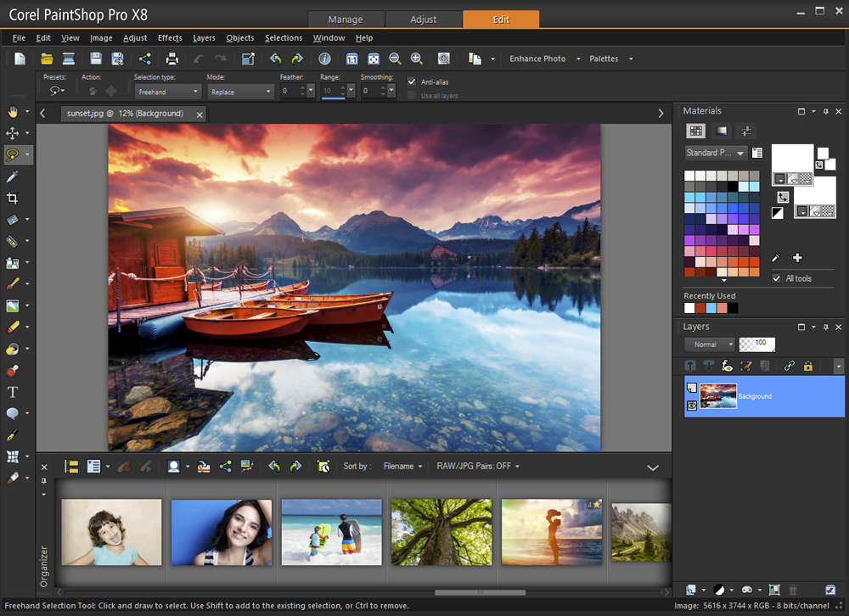Viewport: 849px width, 616px height.
Task: Select the Pan hand tool
Action: coord(13,112)
